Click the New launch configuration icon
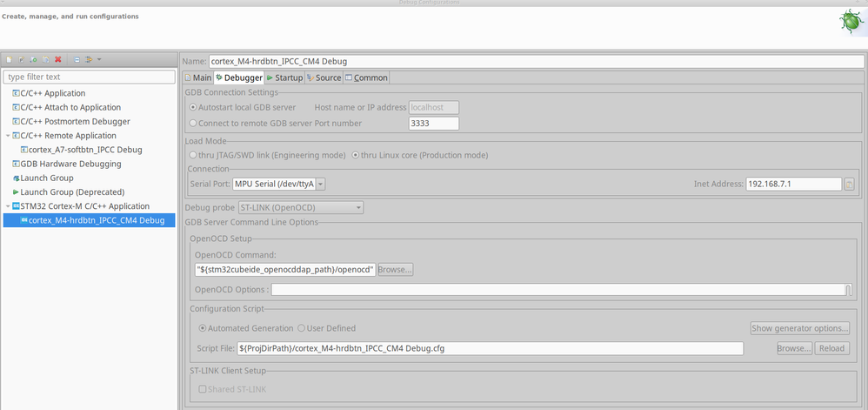868x410 pixels. 9,59
